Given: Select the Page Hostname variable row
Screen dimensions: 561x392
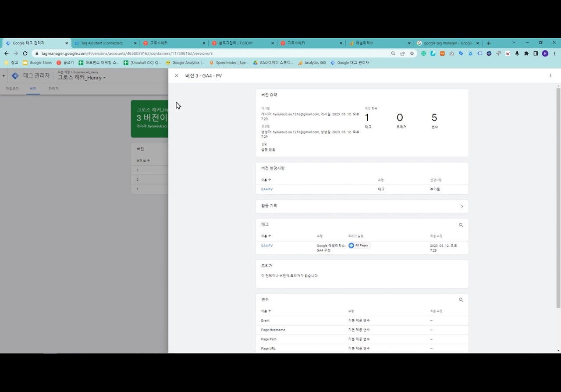Looking at the screenshot, I should pyautogui.click(x=362, y=330).
